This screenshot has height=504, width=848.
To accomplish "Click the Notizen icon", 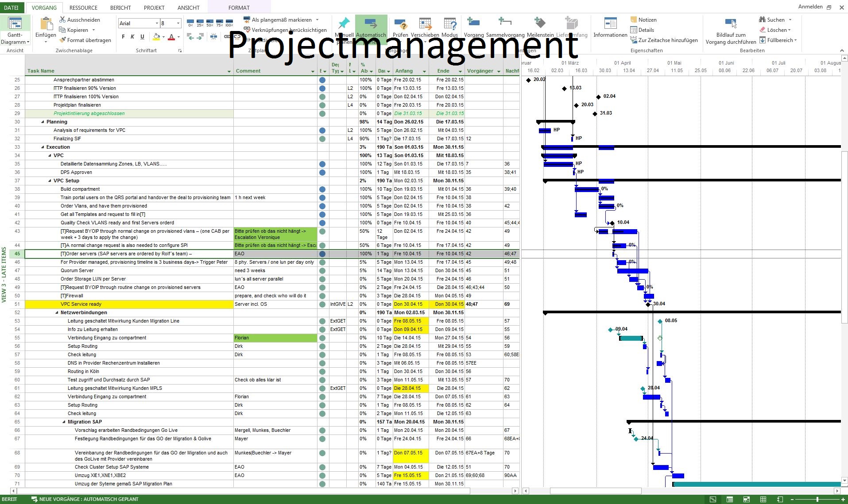I will (x=634, y=19).
